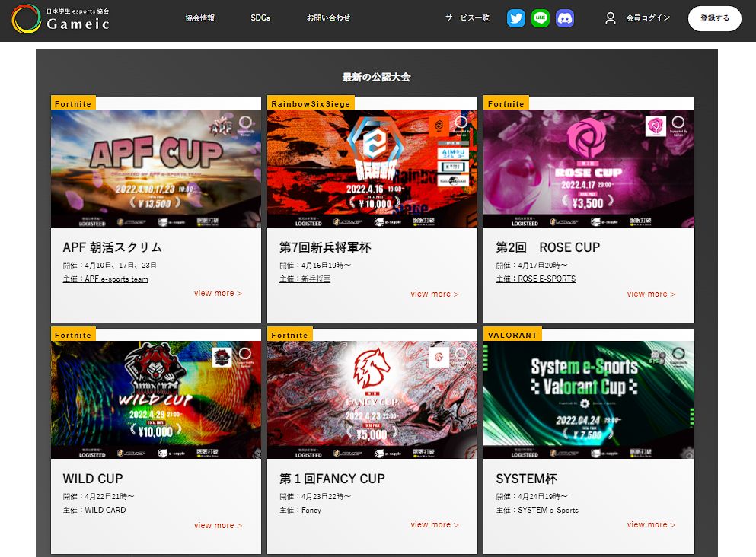Open organizer link SYSTEM e-Sports
The height and width of the screenshot is (557, 756).
click(x=537, y=511)
